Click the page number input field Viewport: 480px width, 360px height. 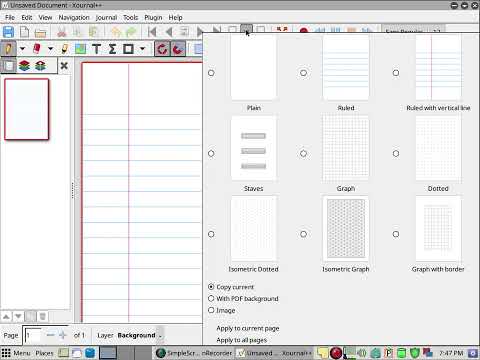point(33,335)
